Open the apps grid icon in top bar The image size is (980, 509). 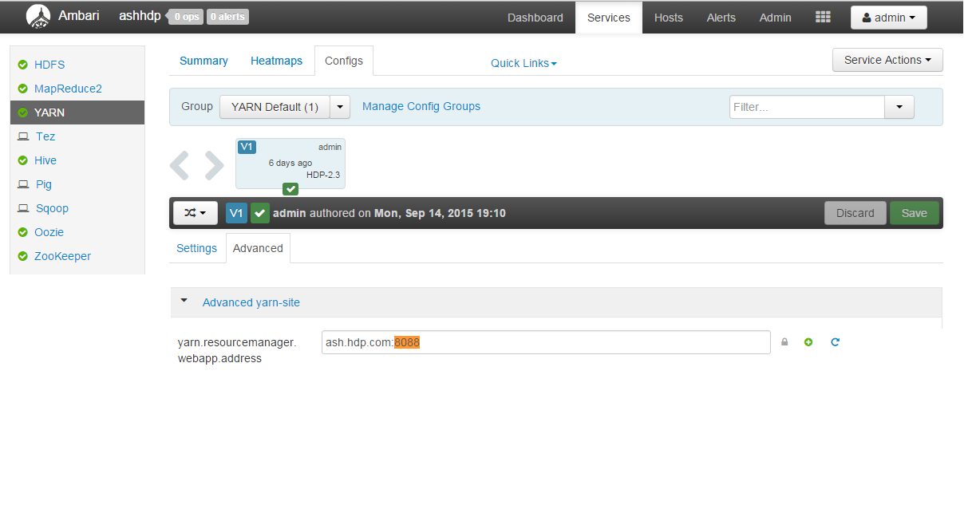pos(823,17)
